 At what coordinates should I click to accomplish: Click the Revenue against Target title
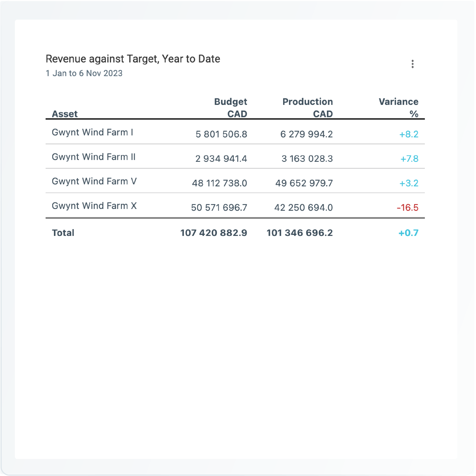coord(133,59)
